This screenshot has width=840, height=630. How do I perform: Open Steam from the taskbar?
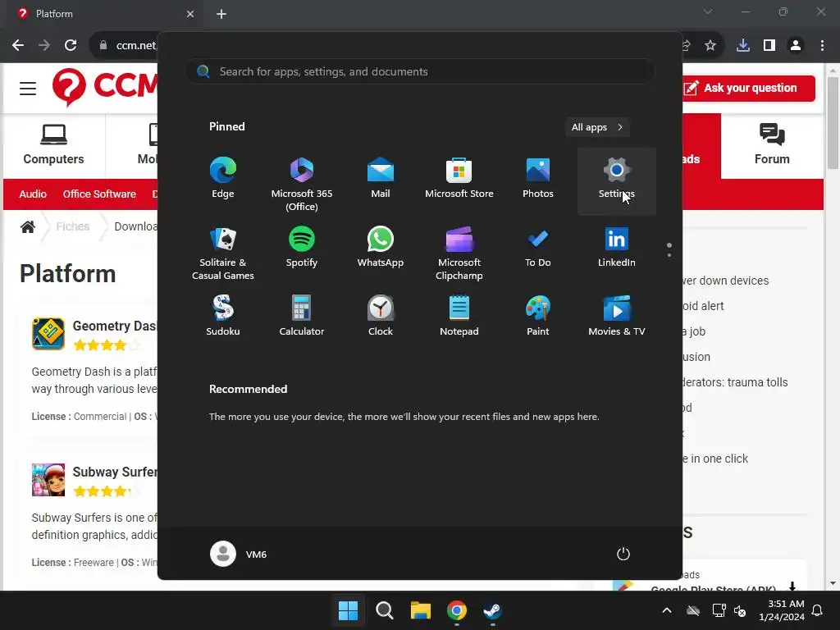(x=492, y=610)
